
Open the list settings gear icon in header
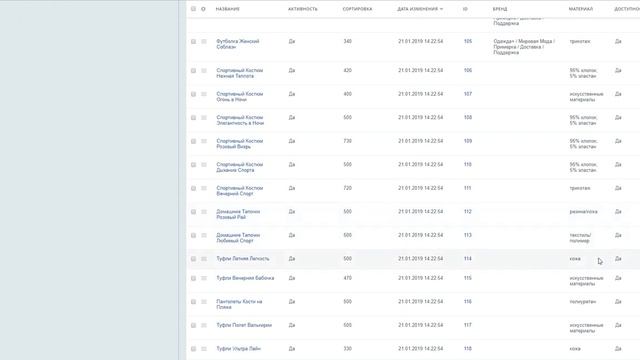203,9
